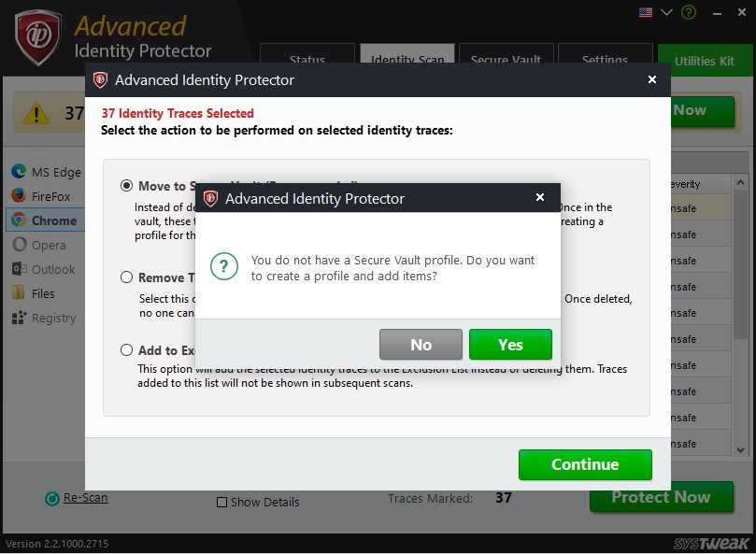Switch to the Utilities Kit tab

704,60
